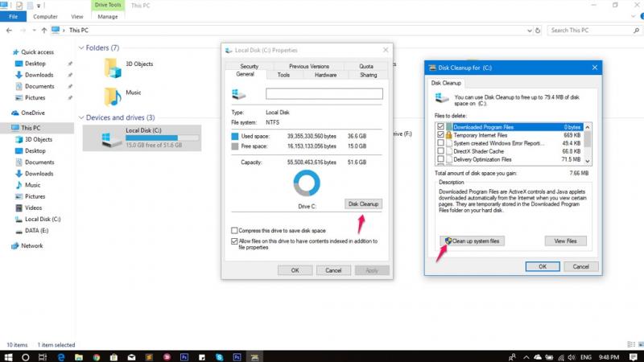
Task: Select Videos in the navigation pane
Action: tap(35, 208)
